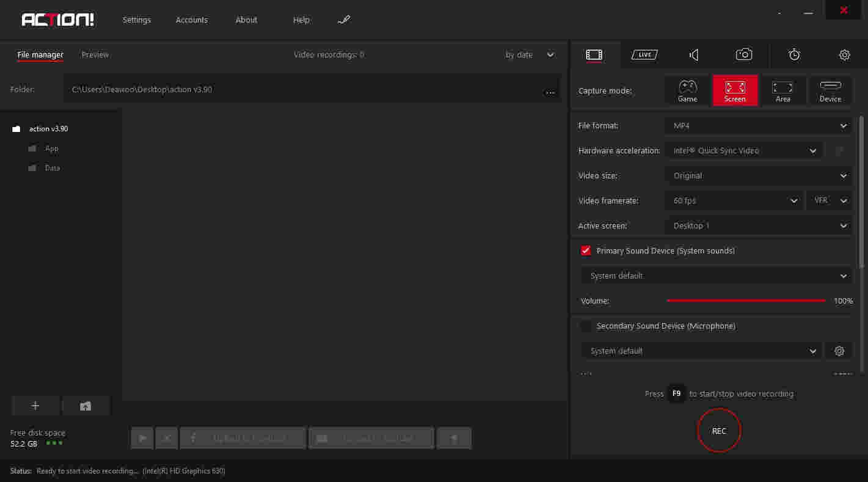This screenshot has height=482, width=868.
Task: Select Game capture mode
Action: 688,90
